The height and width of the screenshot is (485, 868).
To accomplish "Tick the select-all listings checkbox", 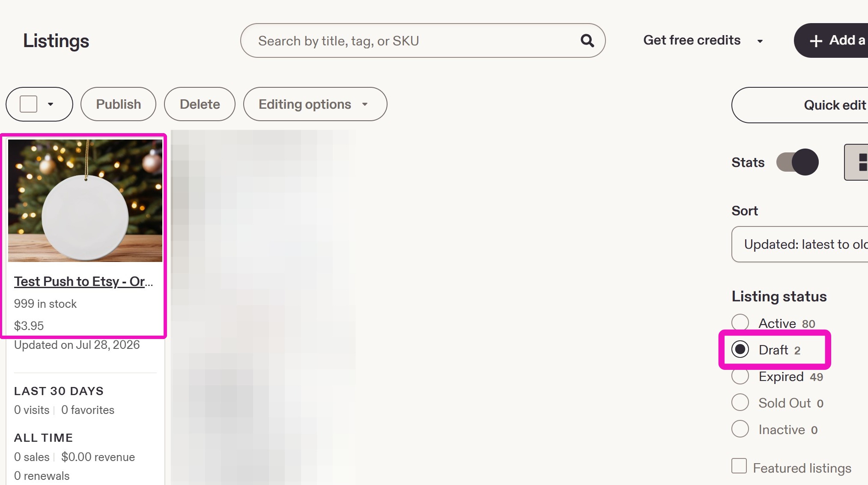I will tap(29, 104).
